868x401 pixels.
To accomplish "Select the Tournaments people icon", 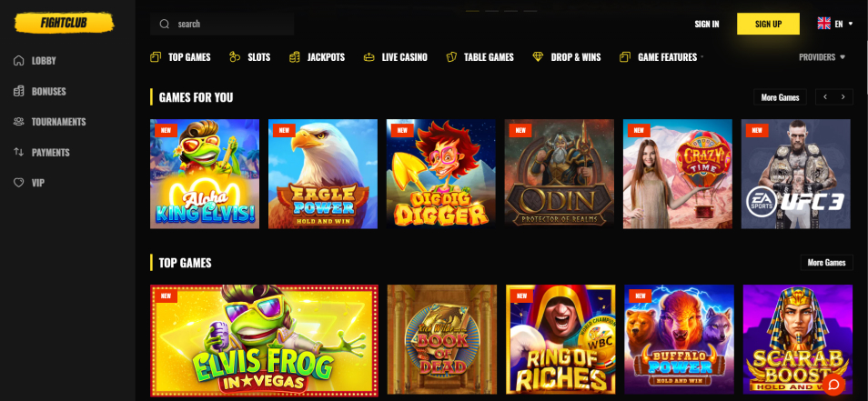I will [x=19, y=122].
